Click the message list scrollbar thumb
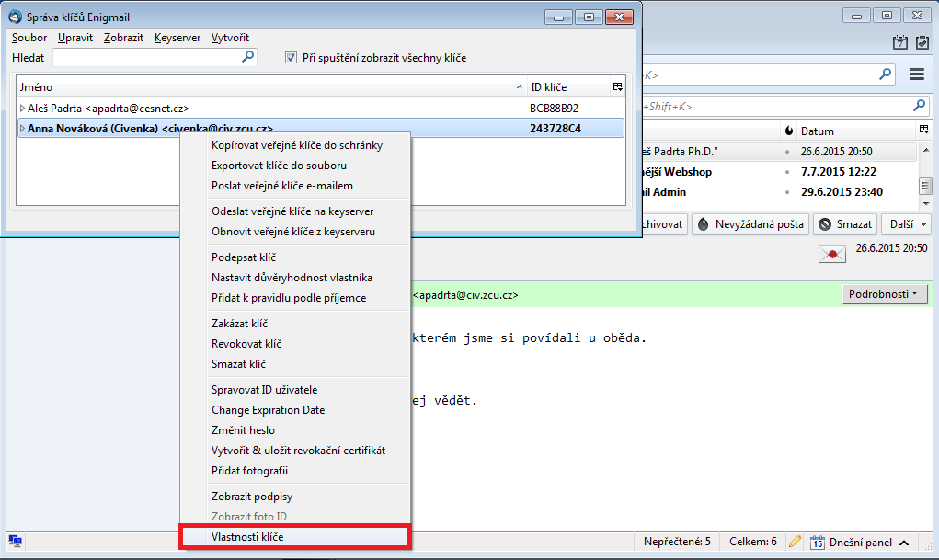 [x=926, y=186]
